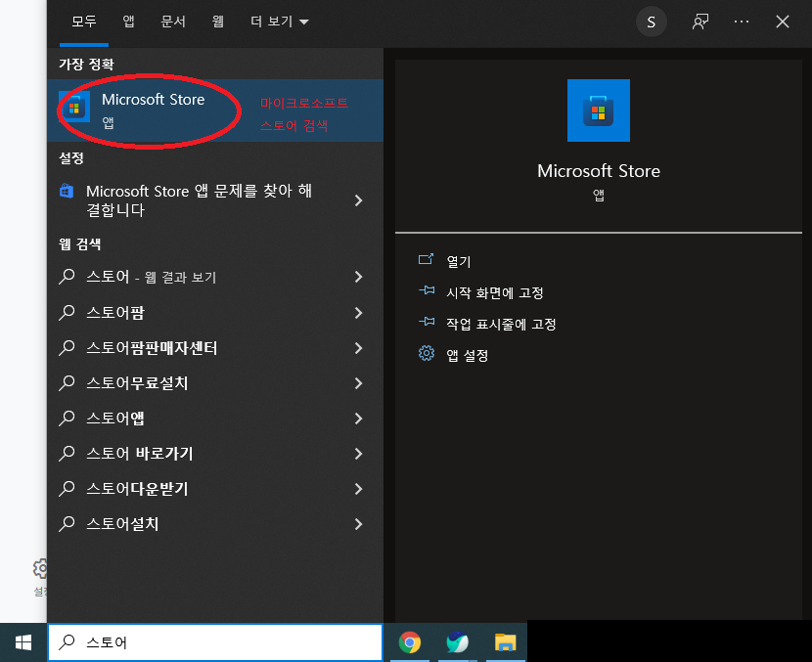Click the S user account icon
This screenshot has height=662, width=812.
pyautogui.click(x=652, y=21)
